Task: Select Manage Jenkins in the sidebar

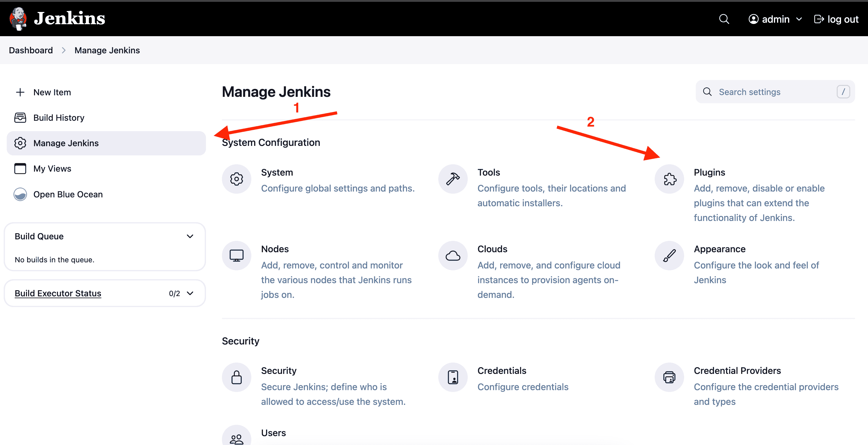Action: tap(106, 143)
